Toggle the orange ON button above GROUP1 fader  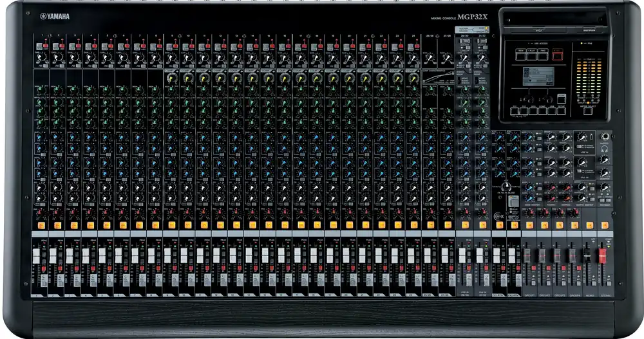coord(529,225)
